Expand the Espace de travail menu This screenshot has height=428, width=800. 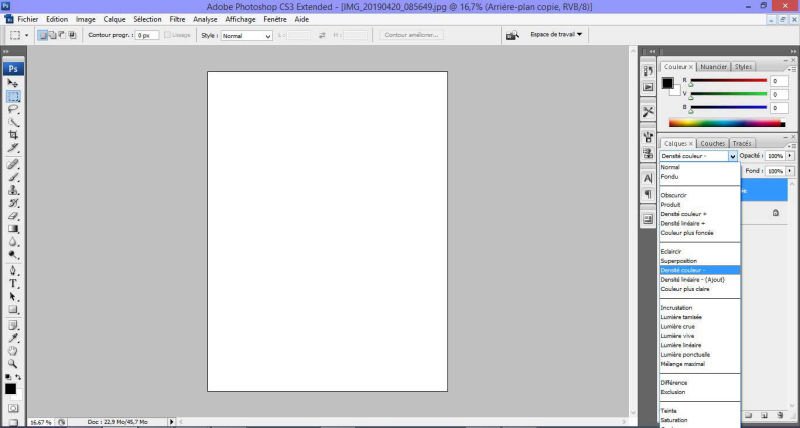coord(556,35)
